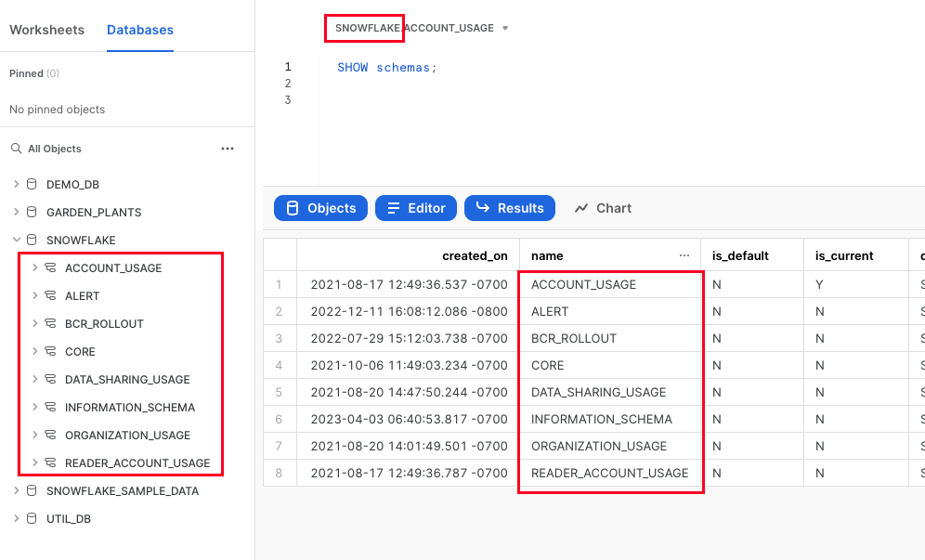Expand the SNOWFLAKE_SAMPLE_DATA database
925x560 pixels.
[x=17, y=490]
